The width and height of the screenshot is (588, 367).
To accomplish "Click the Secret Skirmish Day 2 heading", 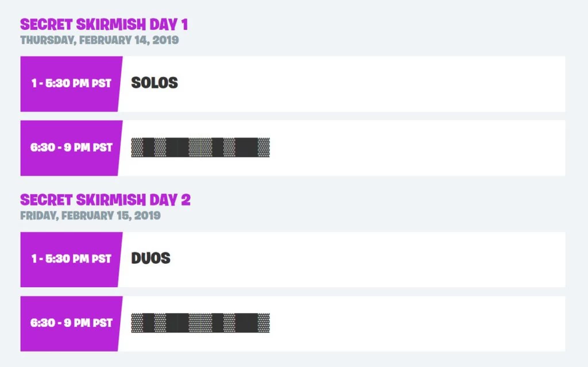I will pyautogui.click(x=106, y=200).
